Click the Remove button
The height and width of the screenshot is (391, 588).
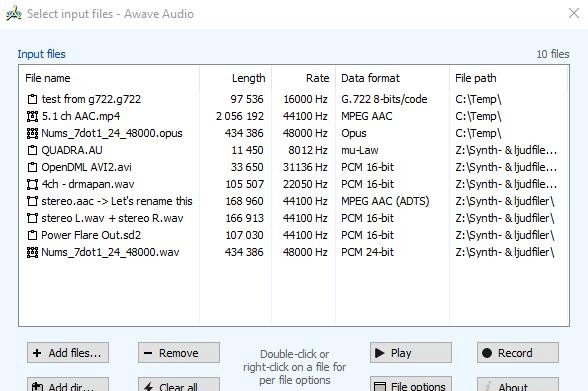pyautogui.click(x=179, y=353)
